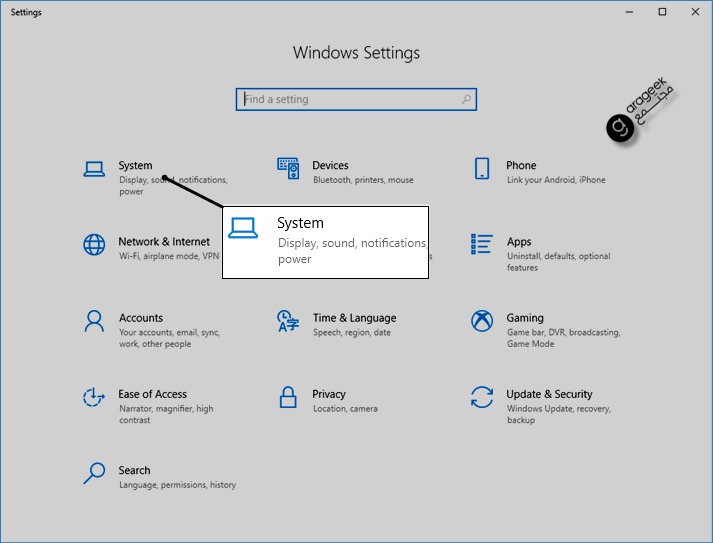This screenshot has width=713, height=543.
Task: Select the Network & Internet globe icon
Action: pos(94,245)
